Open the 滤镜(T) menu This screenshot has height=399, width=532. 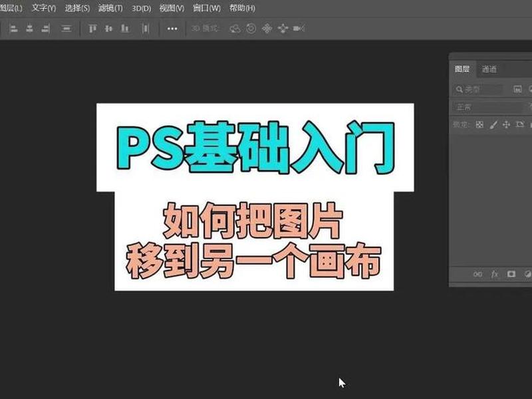[x=110, y=8]
